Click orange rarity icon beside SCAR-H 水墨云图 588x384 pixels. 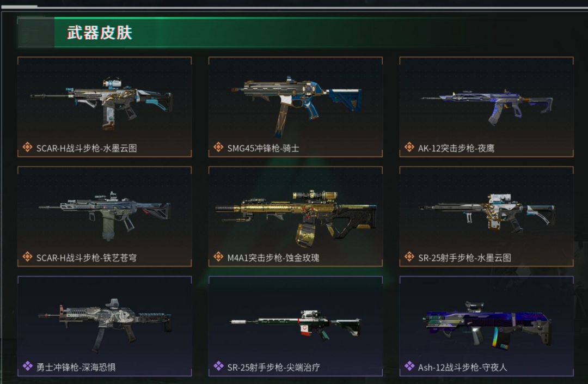coord(27,148)
